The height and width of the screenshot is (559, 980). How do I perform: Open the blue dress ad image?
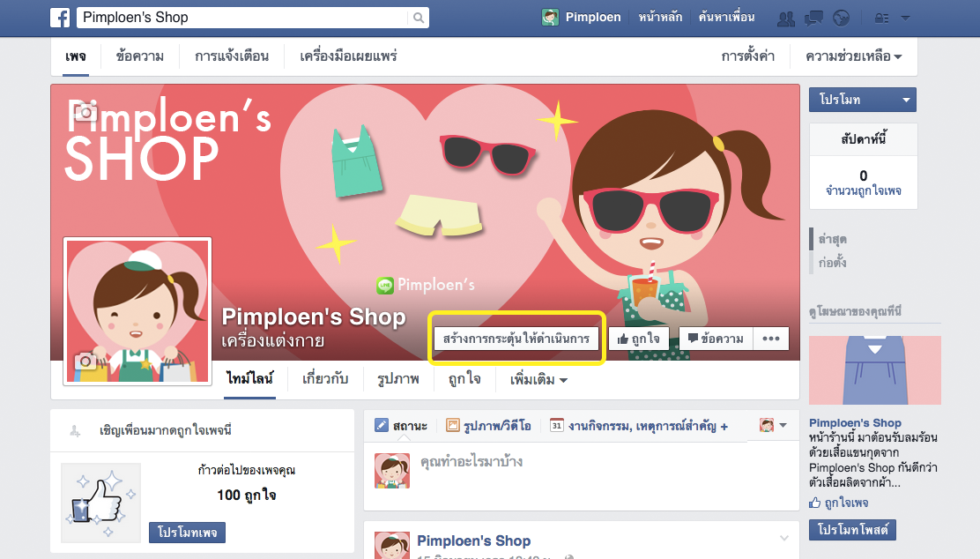[874, 370]
